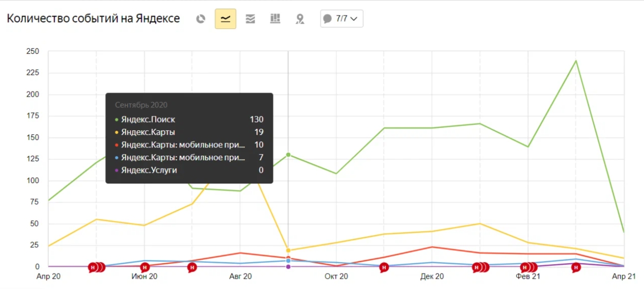Click the green line's highest peak near 240
The image size is (644, 289).
[576, 61]
